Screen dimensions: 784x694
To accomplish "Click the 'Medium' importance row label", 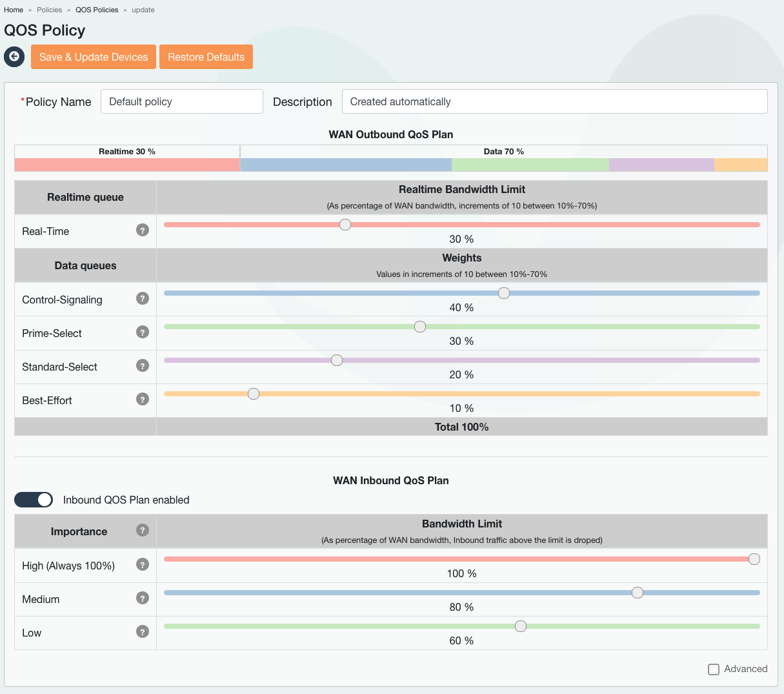I will 41,599.
